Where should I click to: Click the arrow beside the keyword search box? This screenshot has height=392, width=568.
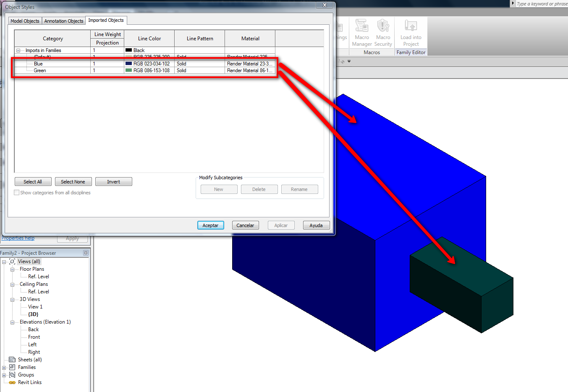point(513,3)
